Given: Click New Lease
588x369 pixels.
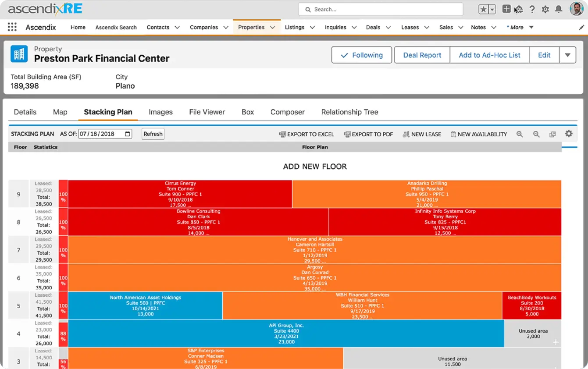Looking at the screenshot, I should tap(422, 134).
